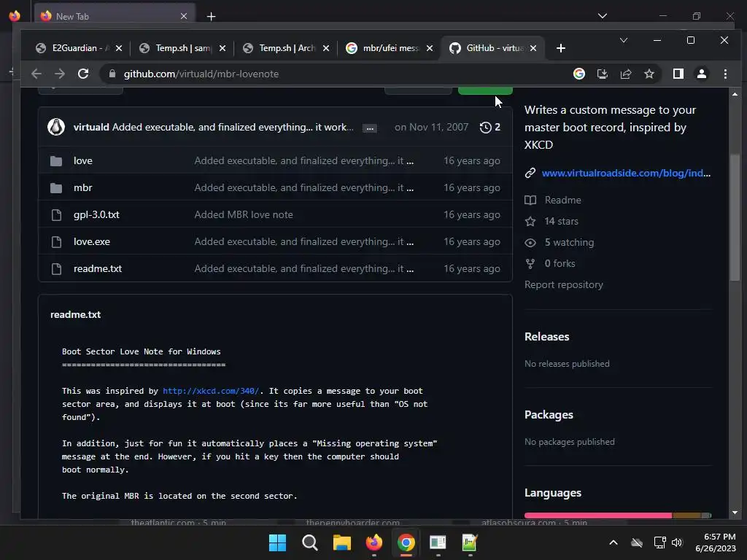The height and width of the screenshot is (560, 747).
Task: Open Firefox window's list-all-tabs chevron
Action: (602, 16)
